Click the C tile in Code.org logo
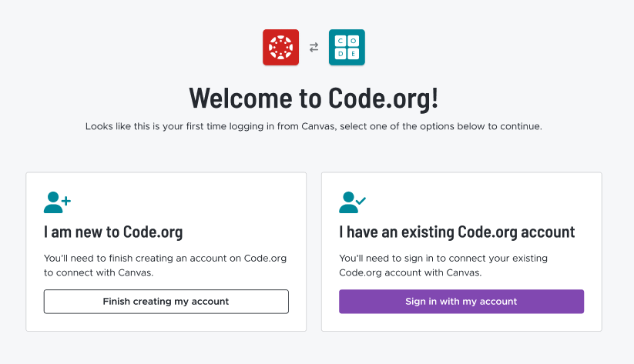 pos(340,41)
